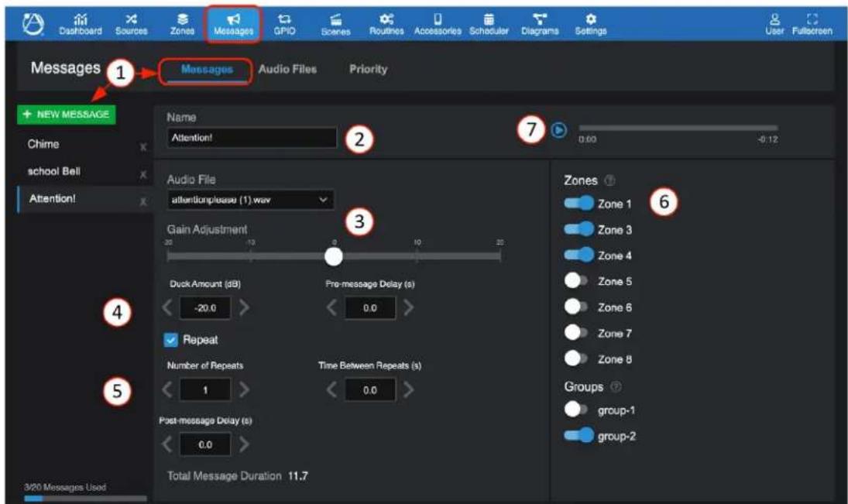Image resolution: width=848 pixels, height=504 pixels.
Task: Enable the Zone 5 toggle
Action: click(x=576, y=281)
